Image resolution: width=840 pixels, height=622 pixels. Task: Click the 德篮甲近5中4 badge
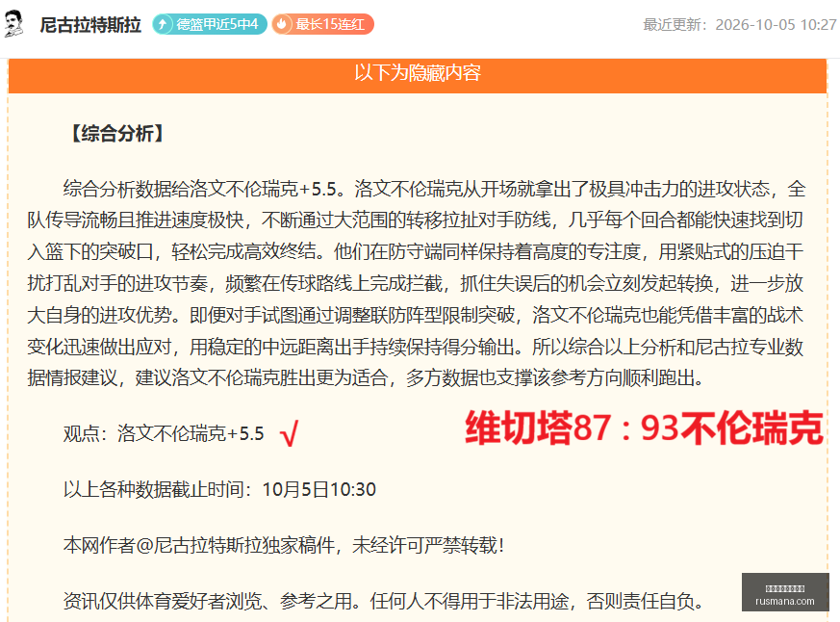point(210,24)
